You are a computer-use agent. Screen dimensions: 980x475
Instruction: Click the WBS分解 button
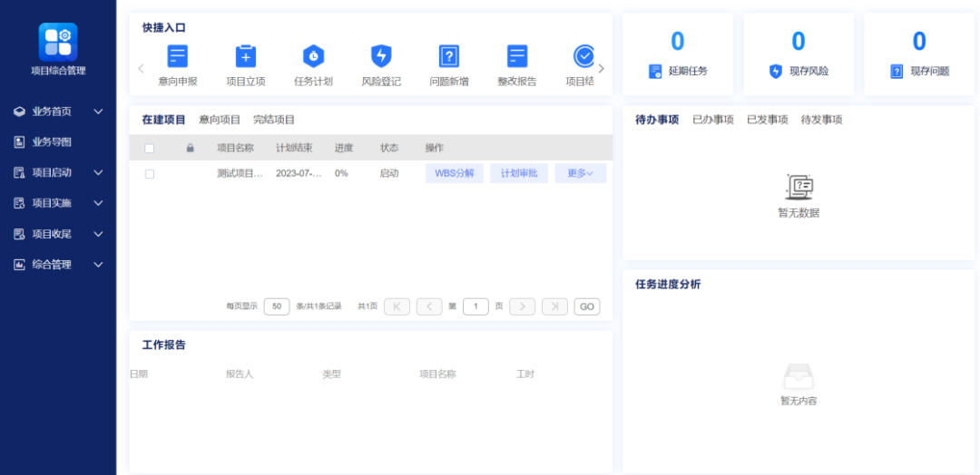click(x=455, y=173)
